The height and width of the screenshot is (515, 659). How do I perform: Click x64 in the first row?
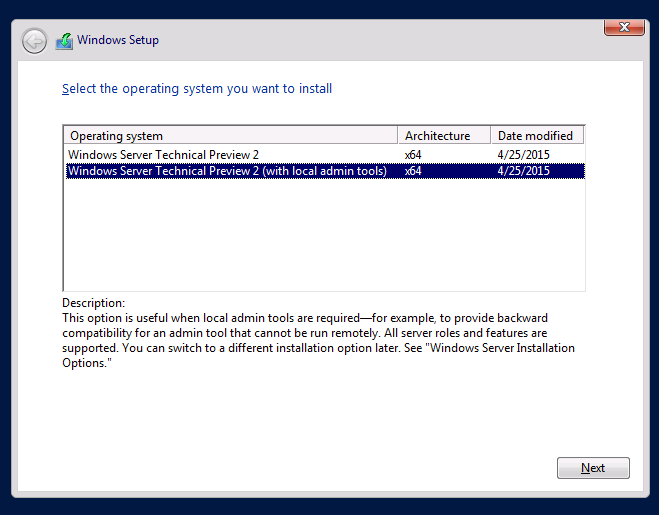point(413,155)
